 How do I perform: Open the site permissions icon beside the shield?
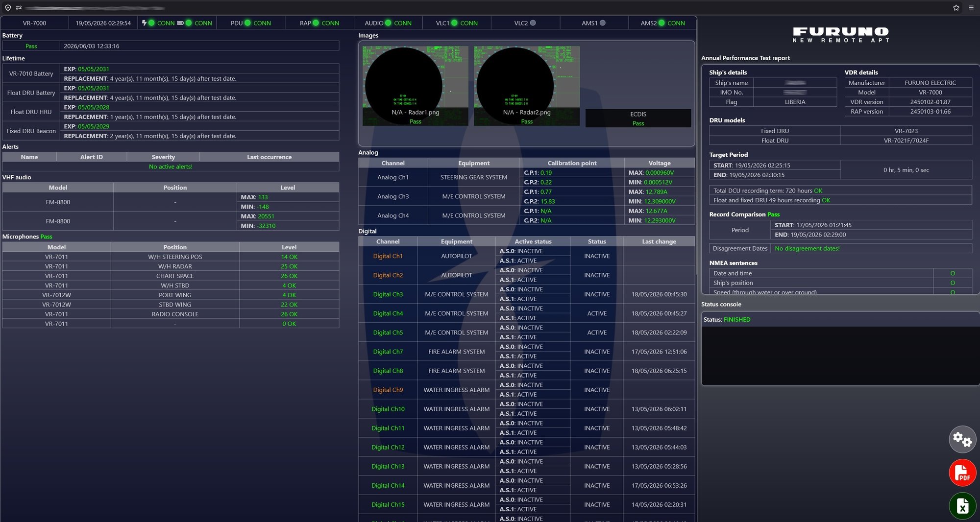pos(19,8)
